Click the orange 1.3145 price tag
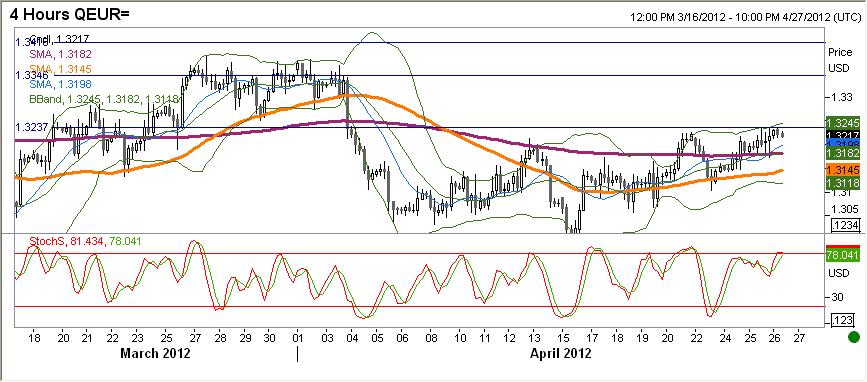This screenshot has height=382, width=867. (842, 169)
